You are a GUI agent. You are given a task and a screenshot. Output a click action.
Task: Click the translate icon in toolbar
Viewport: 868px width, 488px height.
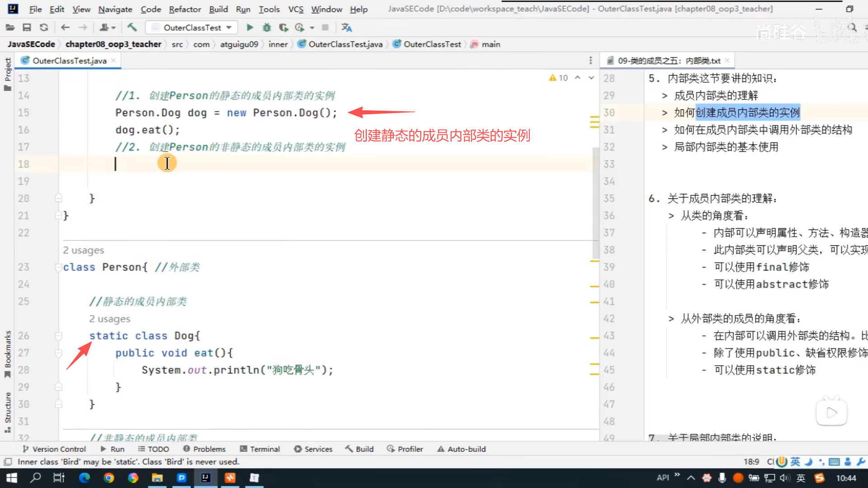pyautogui.click(x=347, y=28)
